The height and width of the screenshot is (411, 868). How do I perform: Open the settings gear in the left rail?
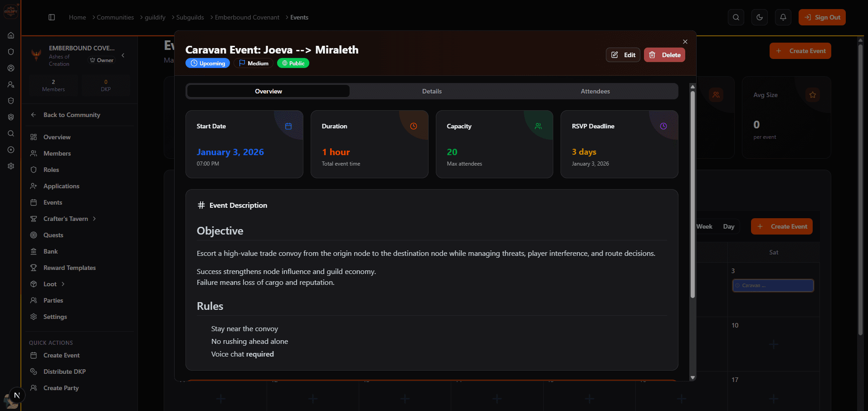10,166
